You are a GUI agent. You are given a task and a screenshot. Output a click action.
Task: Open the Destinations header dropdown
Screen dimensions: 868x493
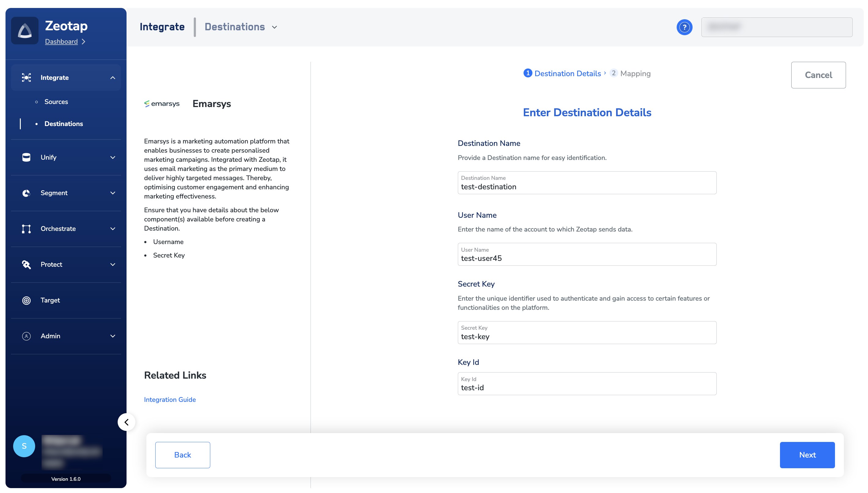274,27
